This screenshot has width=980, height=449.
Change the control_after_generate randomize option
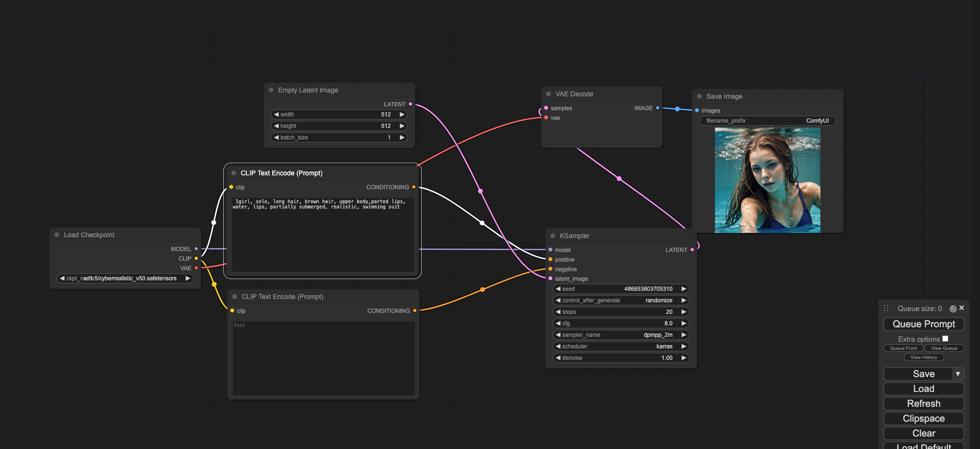point(621,300)
